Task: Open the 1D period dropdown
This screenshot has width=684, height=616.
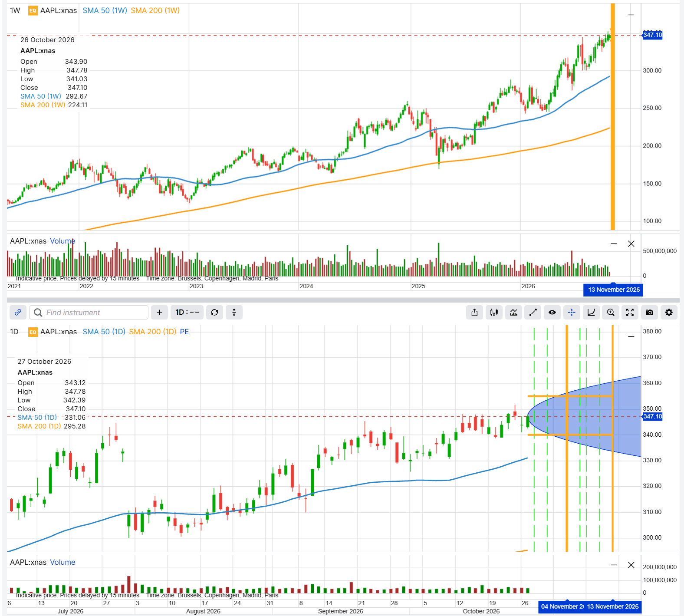Action: [187, 312]
